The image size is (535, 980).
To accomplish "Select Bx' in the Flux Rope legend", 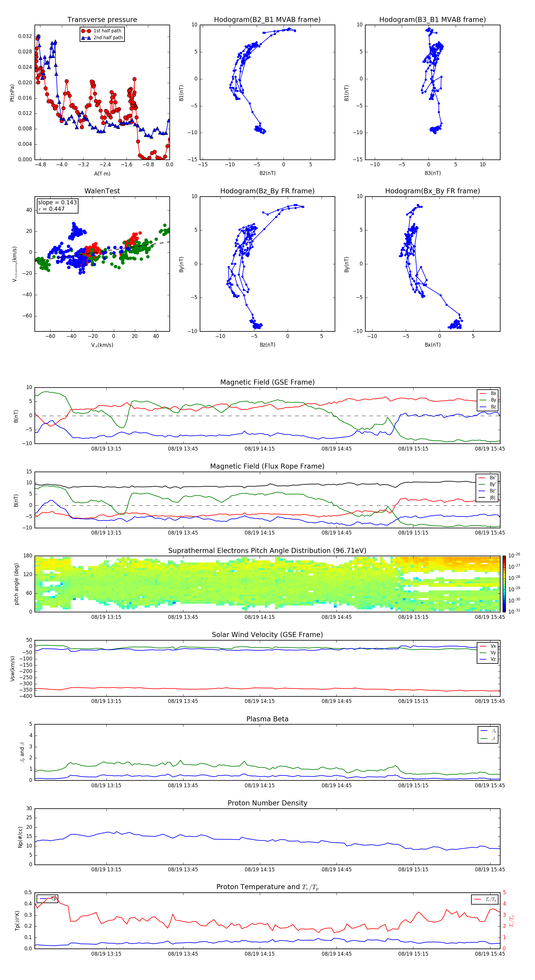I will (x=487, y=478).
